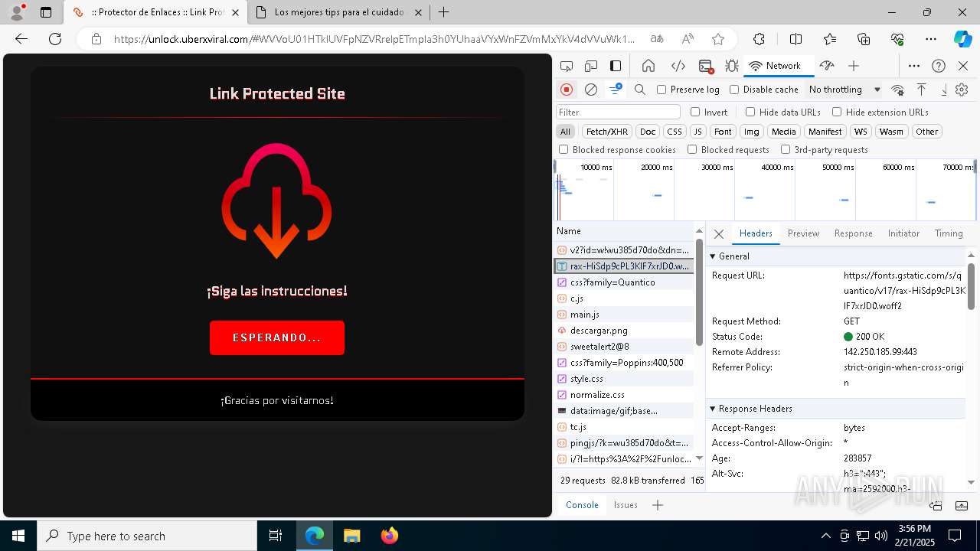This screenshot has width=980, height=551.
Task: Switch to the Response tab
Action: 853,233
